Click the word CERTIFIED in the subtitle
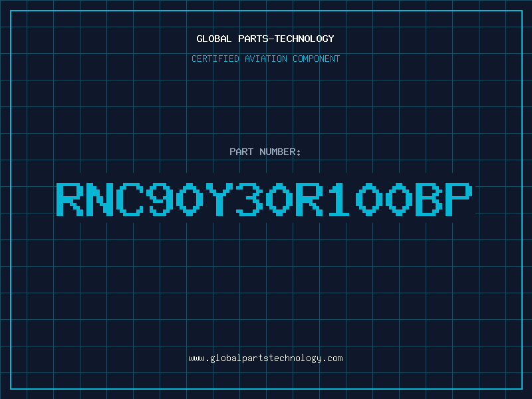532x399 pixels. coord(215,59)
